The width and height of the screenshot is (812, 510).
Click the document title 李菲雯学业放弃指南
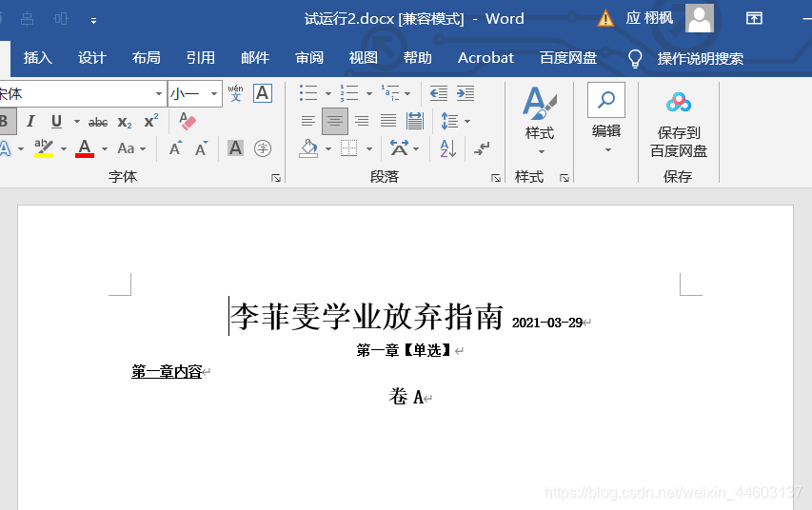pyautogui.click(x=366, y=316)
